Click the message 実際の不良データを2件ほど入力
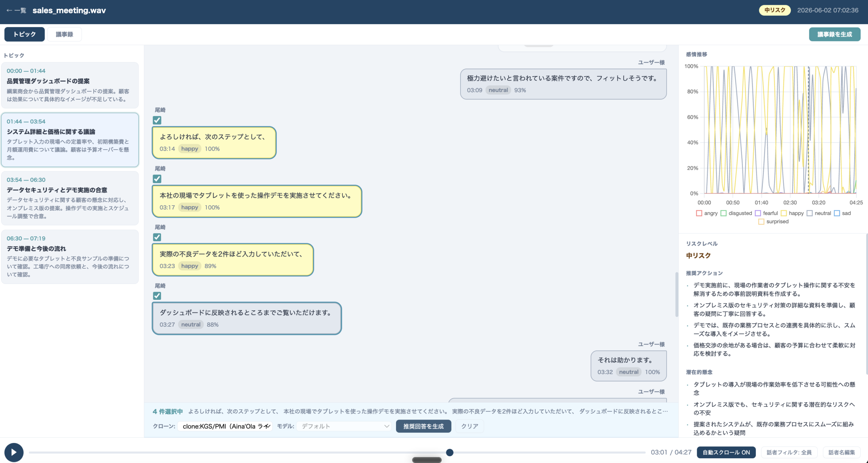868x463 pixels. click(233, 260)
